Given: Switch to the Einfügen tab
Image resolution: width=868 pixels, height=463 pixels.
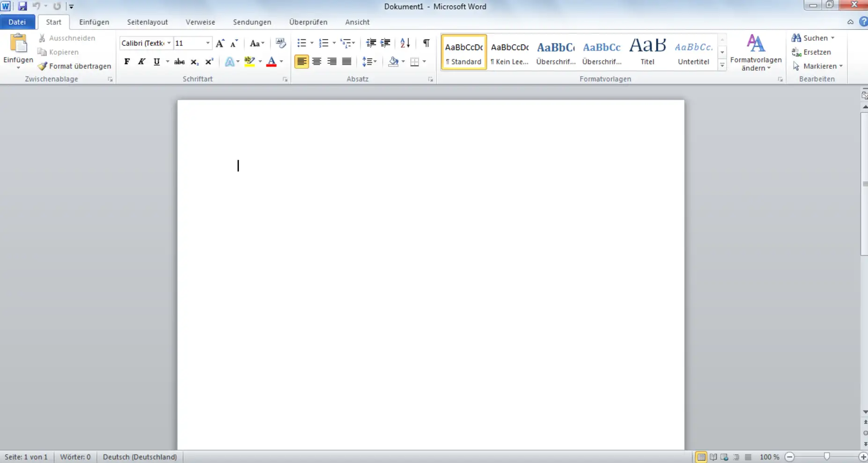Looking at the screenshot, I should [x=94, y=22].
